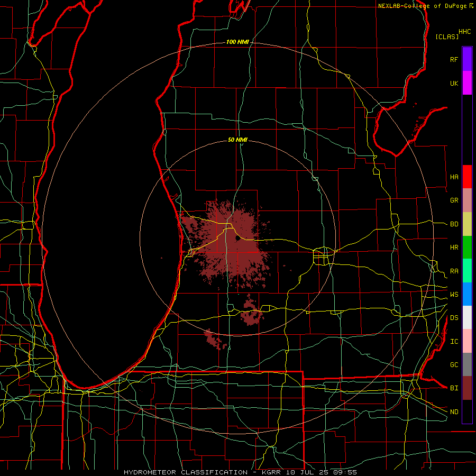Image resolution: width=476 pixels, height=476 pixels.
Task: Click the ND legend label
Action: coord(454,412)
